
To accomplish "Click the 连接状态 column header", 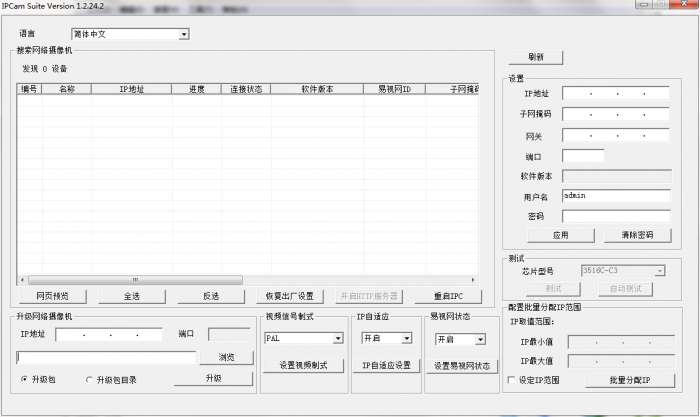I will (x=246, y=89).
